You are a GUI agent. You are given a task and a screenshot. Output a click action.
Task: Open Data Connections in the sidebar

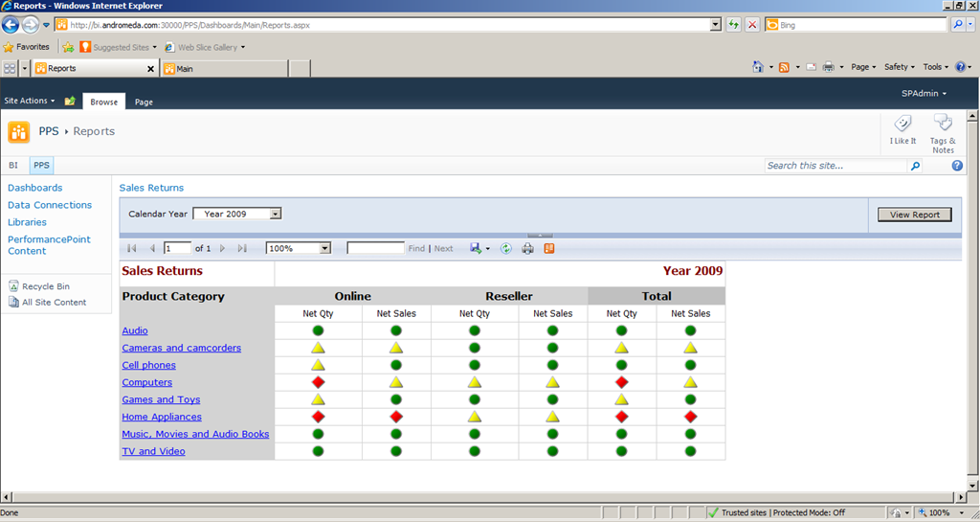[50, 205]
